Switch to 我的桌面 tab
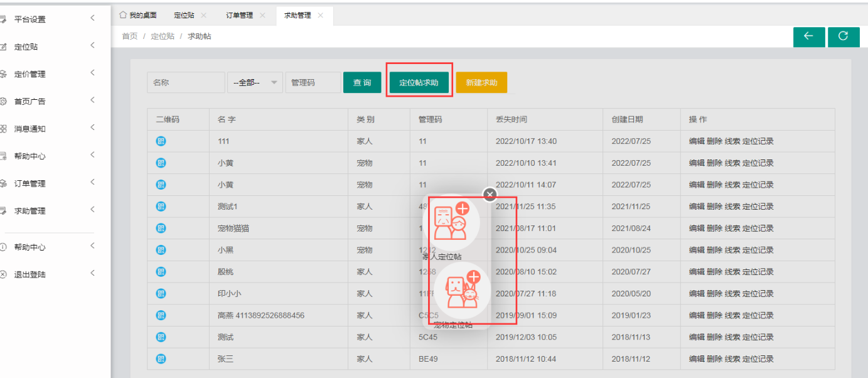Viewport: 868px width, 378px height. coord(139,16)
